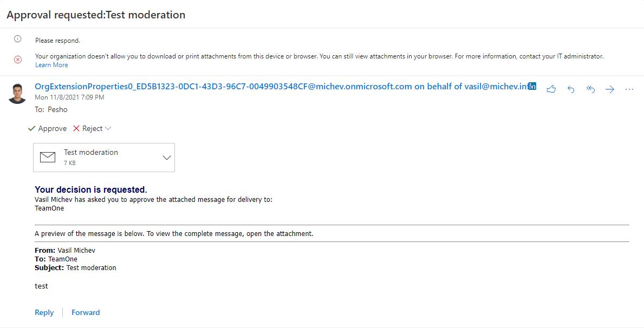Click the Reply link below the message
This screenshot has height=328, width=644.
tap(44, 312)
